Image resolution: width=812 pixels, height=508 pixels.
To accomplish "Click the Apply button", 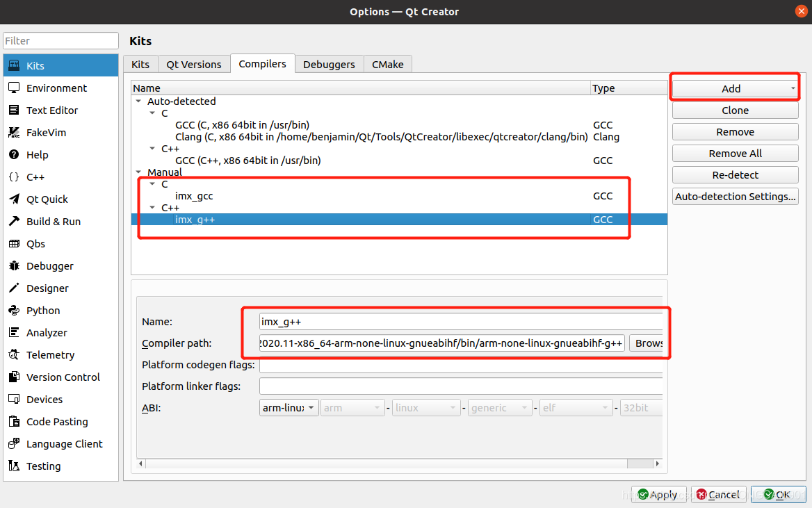I will pyautogui.click(x=659, y=495).
